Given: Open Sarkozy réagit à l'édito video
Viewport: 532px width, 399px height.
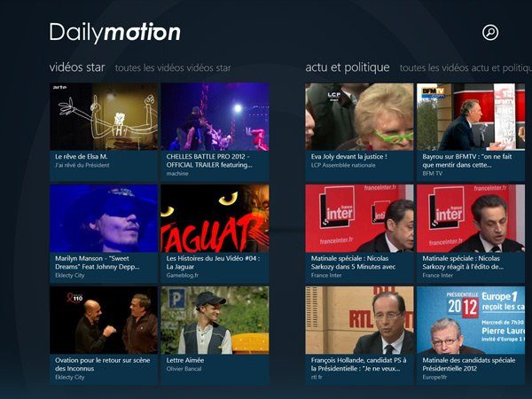Looking at the screenshot, I should coord(471,233).
